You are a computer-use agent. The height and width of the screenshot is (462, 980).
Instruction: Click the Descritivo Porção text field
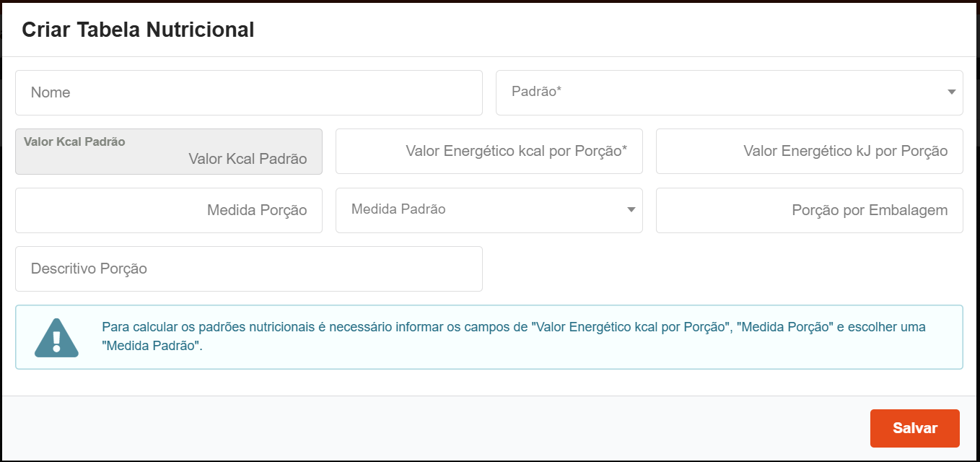248,269
